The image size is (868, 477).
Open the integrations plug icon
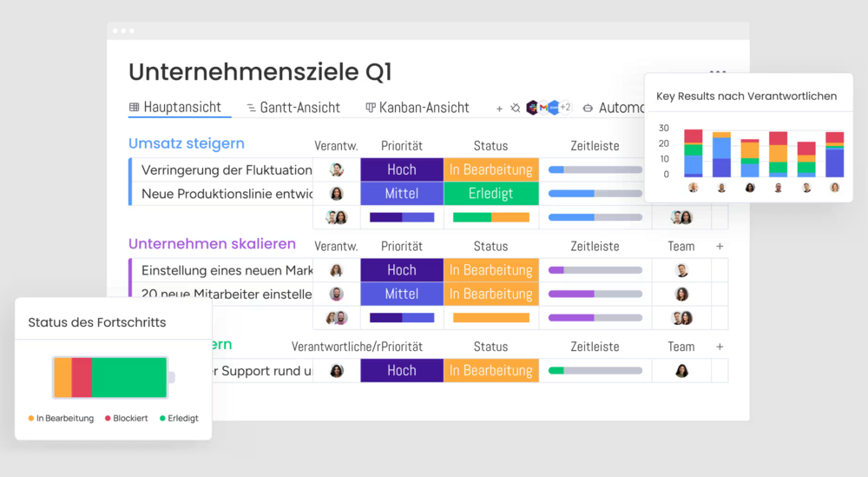tap(515, 109)
